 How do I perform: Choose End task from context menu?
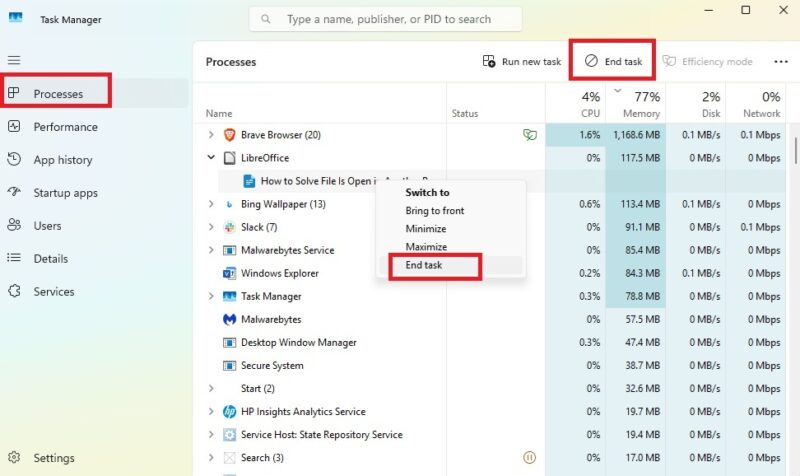coord(424,266)
